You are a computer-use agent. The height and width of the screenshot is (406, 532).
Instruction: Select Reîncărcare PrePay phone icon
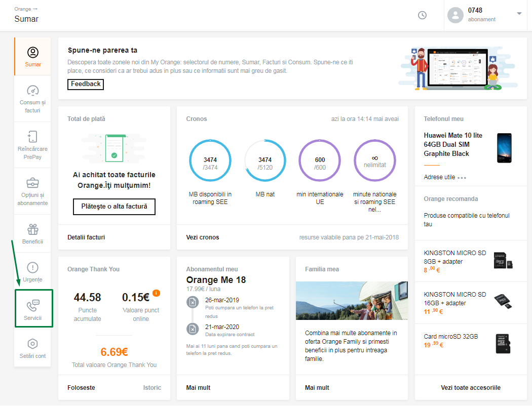click(32, 137)
